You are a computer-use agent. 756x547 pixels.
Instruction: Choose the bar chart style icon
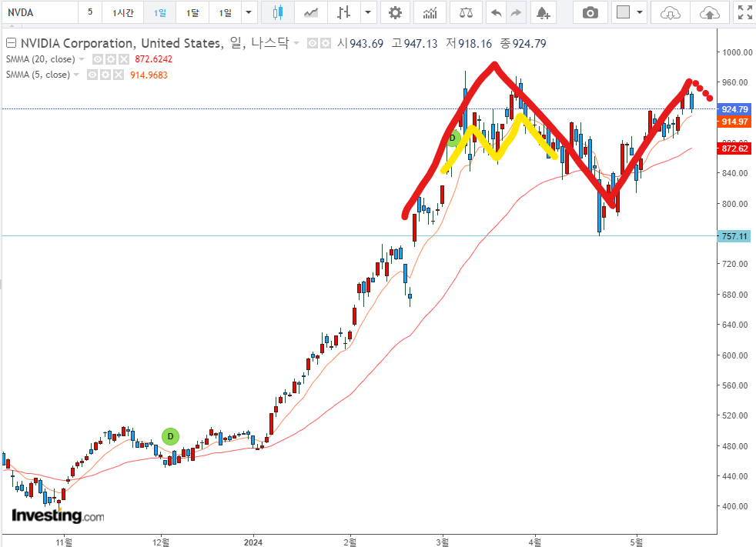coord(343,12)
